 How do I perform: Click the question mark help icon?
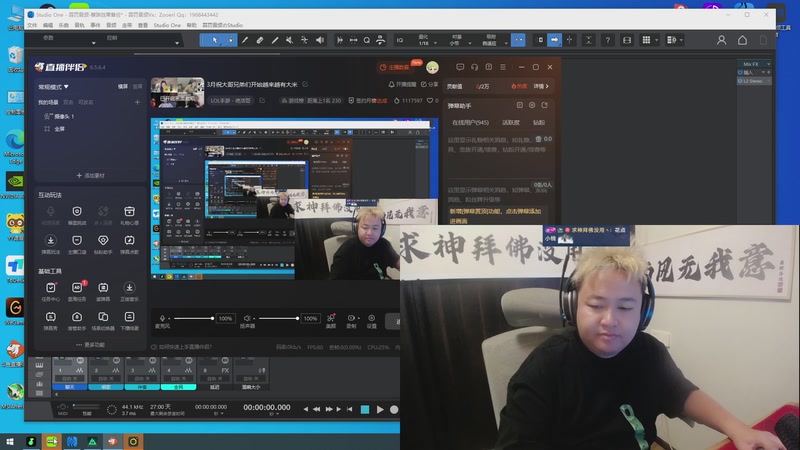(608, 40)
